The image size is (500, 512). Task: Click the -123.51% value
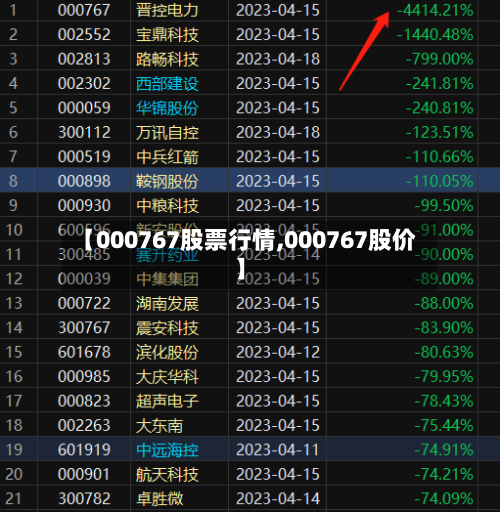pyautogui.click(x=439, y=132)
